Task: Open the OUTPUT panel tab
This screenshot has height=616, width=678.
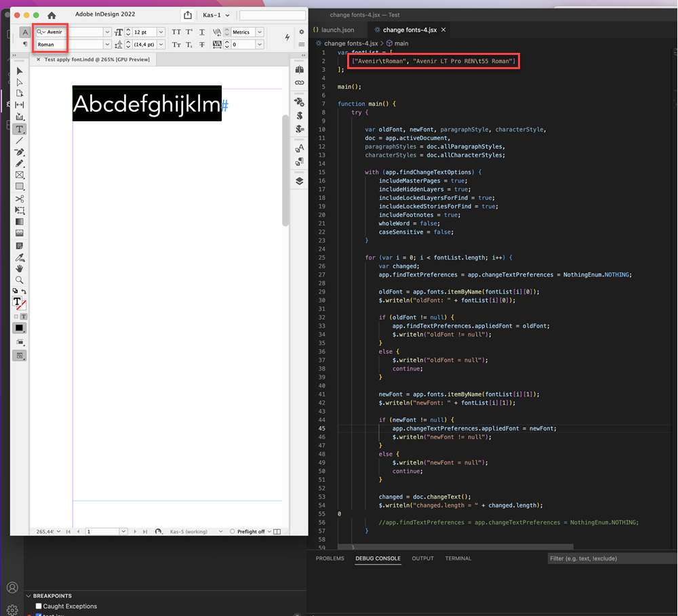Action: point(423,558)
